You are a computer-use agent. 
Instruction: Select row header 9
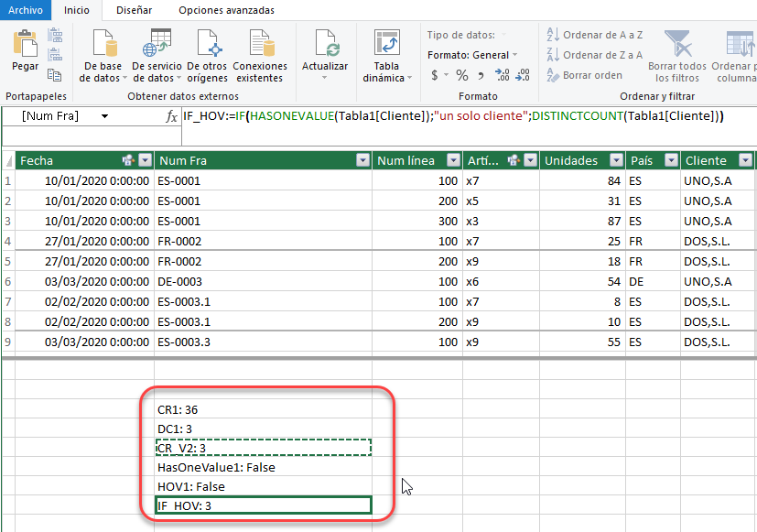pos(7,342)
